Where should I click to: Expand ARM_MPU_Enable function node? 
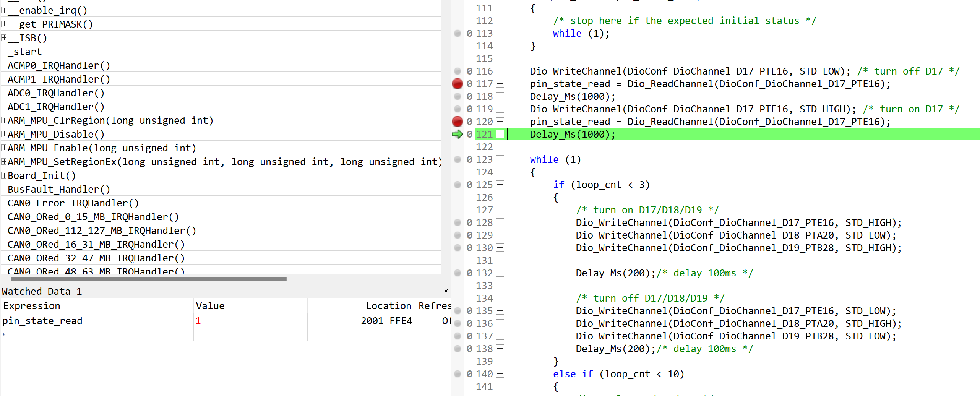point(4,148)
